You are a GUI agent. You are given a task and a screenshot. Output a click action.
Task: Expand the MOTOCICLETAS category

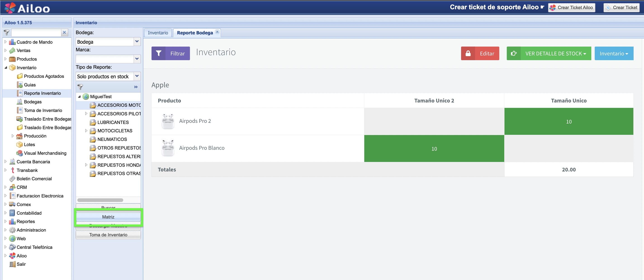[86, 131]
